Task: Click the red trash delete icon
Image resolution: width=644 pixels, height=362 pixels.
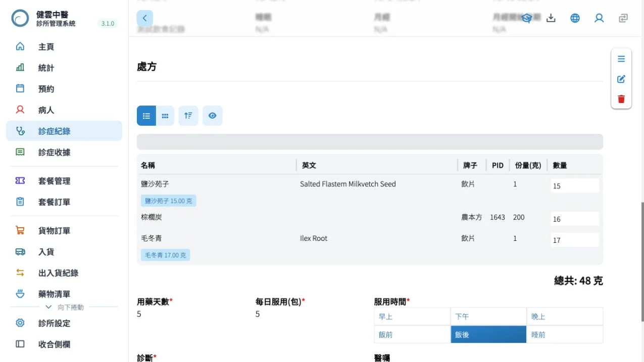Action: point(621,99)
